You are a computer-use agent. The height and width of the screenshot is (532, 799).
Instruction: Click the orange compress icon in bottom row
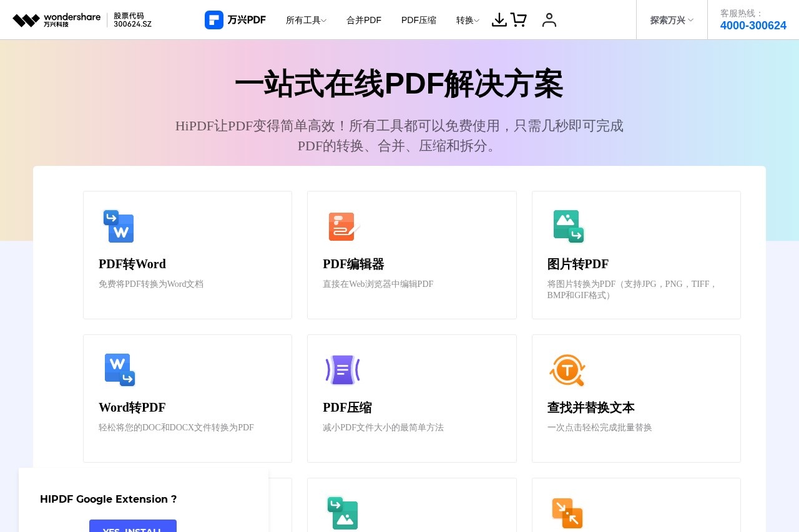(x=567, y=513)
